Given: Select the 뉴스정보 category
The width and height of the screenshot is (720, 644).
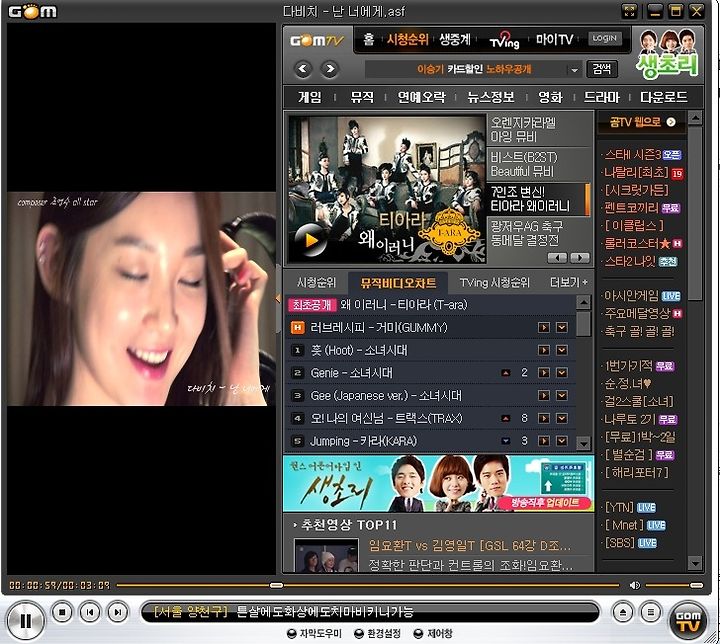Looking at the screenshot, I should 490,97.
